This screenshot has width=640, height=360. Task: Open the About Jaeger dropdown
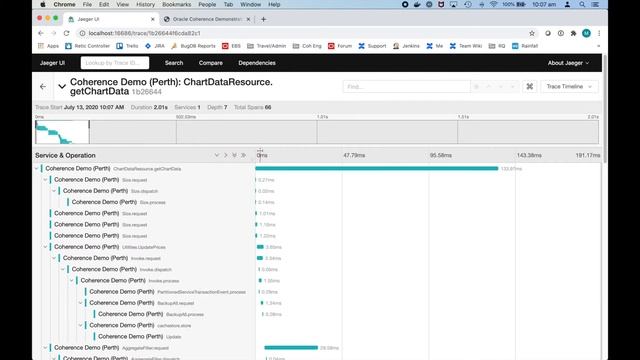[568, 63]
